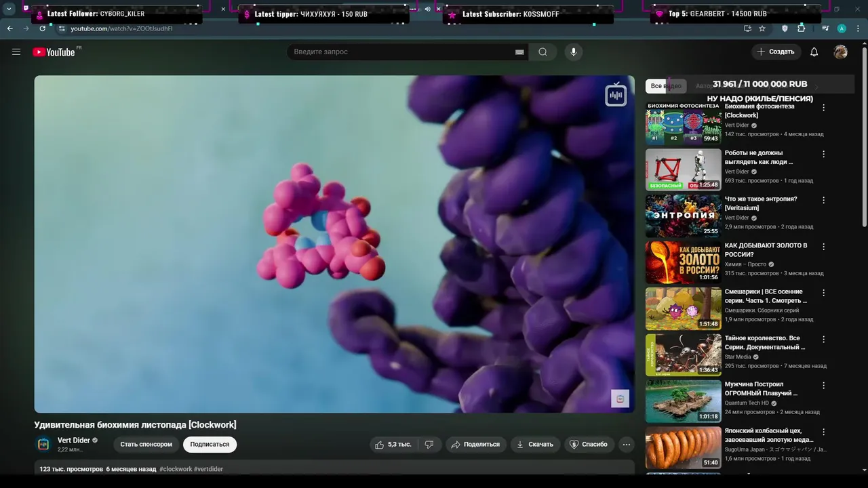This screenshot has width=868, height=488.
Task: Click the install app icon in address bar
Action: 747,28
